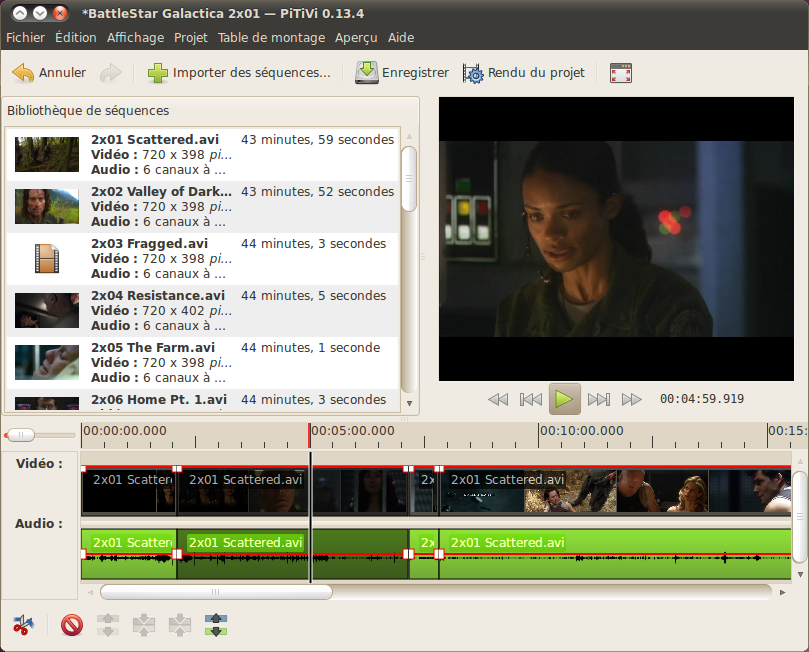
Task: Open Rendu du projet render dialog
Action: 524,73
